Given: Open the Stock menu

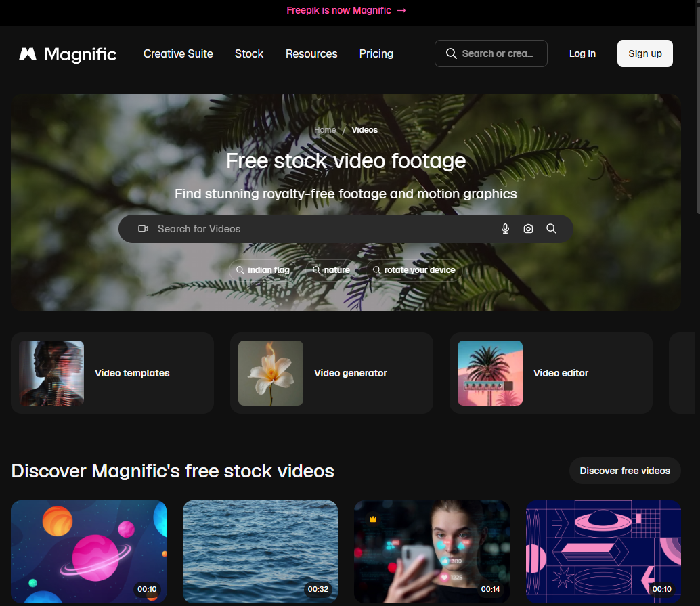Looking at the screenshot, I should (x=249, y=53).
